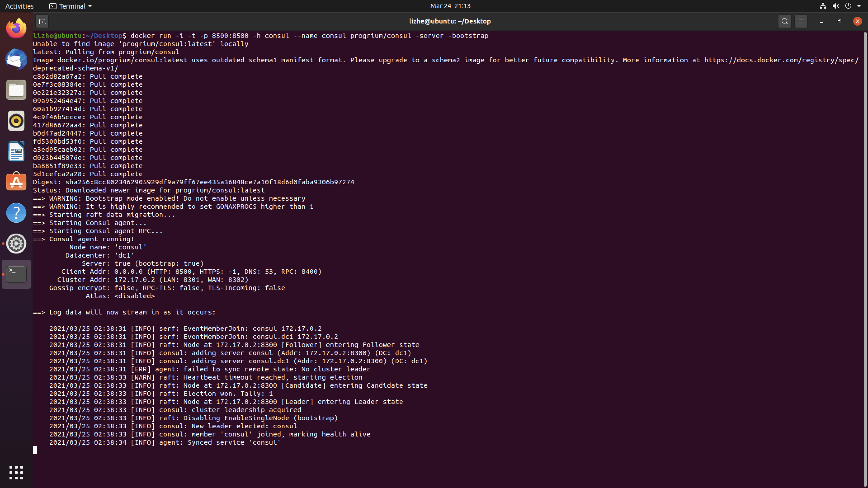Click '5d1cefca2a28: Pull complete' line
Viewport: 868px width, 488px height.
point(88,174)
